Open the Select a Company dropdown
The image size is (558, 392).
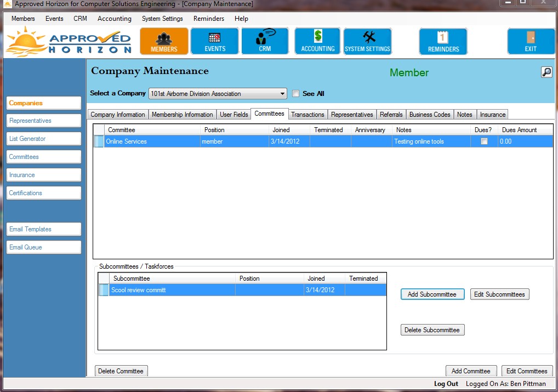point(218,94)
